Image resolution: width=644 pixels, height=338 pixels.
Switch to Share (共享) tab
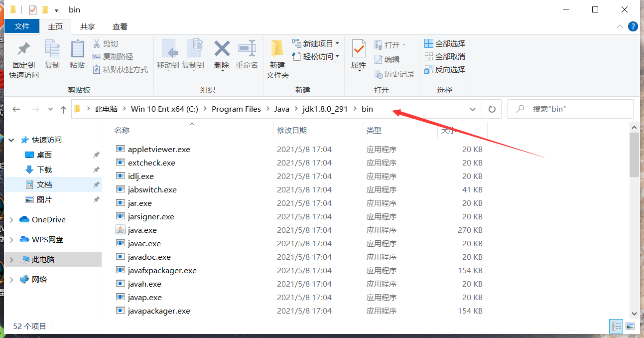click(88, 26)
